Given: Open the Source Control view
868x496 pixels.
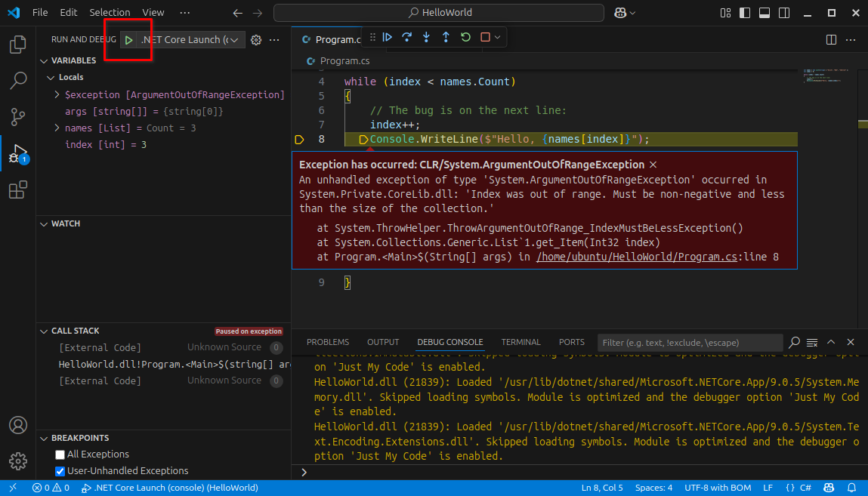Looking at the screenshot, I should (17, 117).
